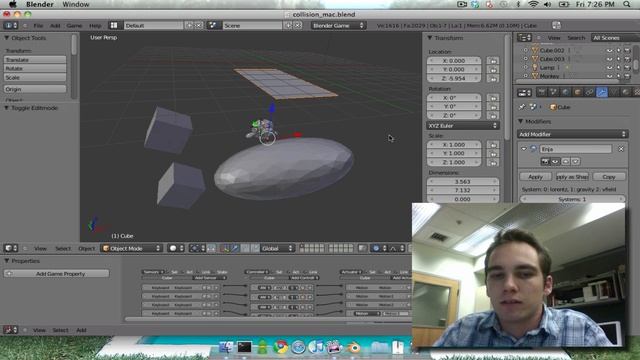Expand Cube.002 in the outliner
640x360 pixels.
tap(525, 51)
